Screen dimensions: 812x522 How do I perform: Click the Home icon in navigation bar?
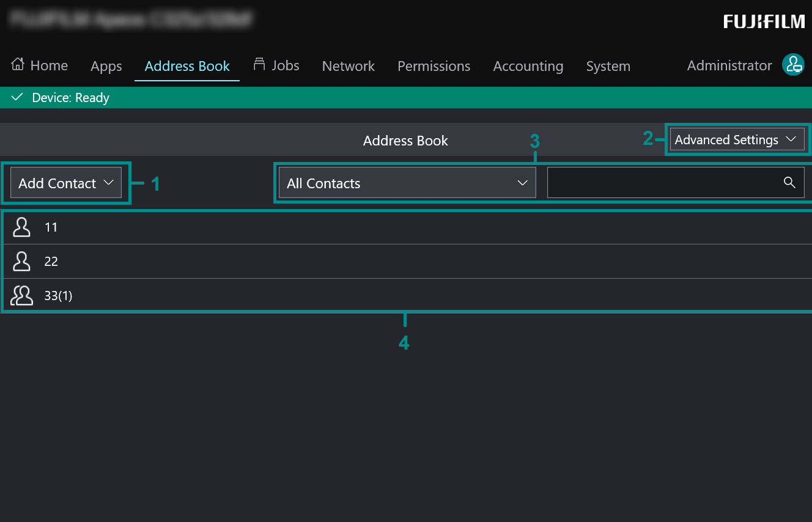click(17, 64)
